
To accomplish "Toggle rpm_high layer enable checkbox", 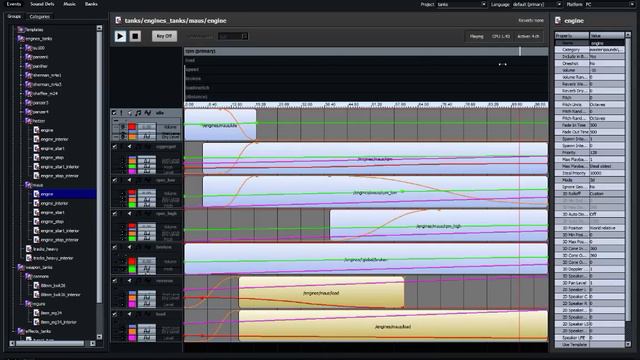I will (x=114, y=213).
